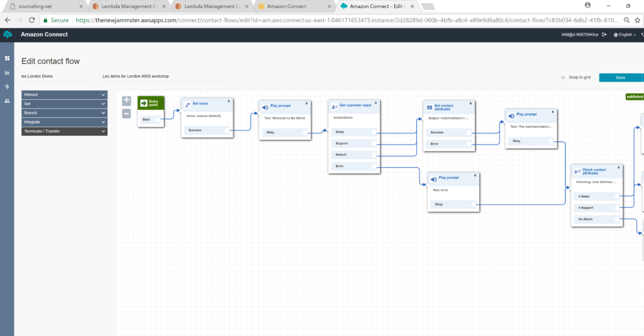Expand the Interact block category
The width and height of the screenshot is (644, 336).
tap(65, 95)
